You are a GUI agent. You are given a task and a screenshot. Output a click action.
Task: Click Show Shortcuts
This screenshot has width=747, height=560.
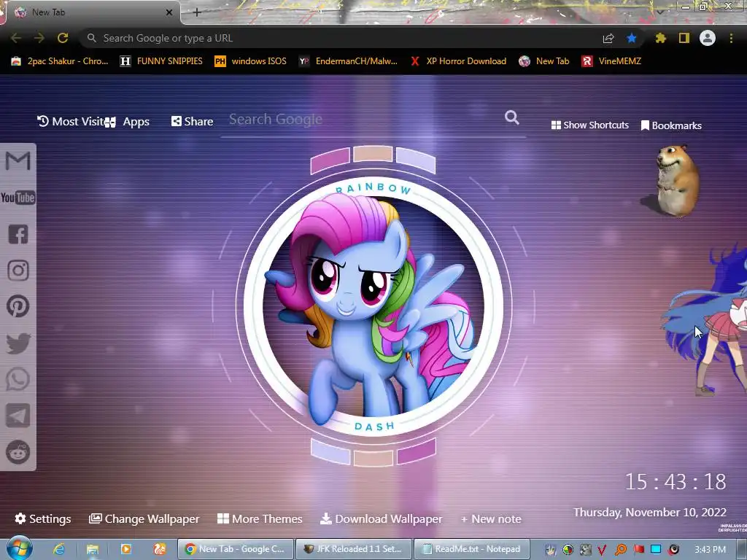(x=589, y=125)
